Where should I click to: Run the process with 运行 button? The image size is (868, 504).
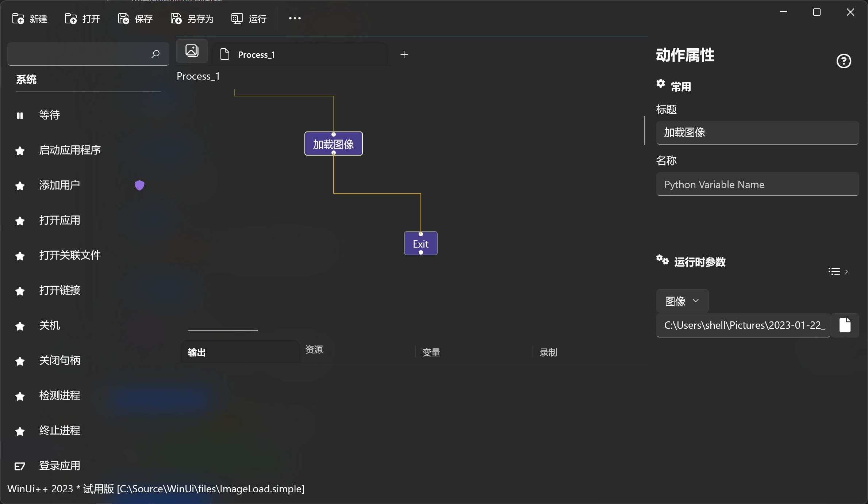click(x=249, y=19)
